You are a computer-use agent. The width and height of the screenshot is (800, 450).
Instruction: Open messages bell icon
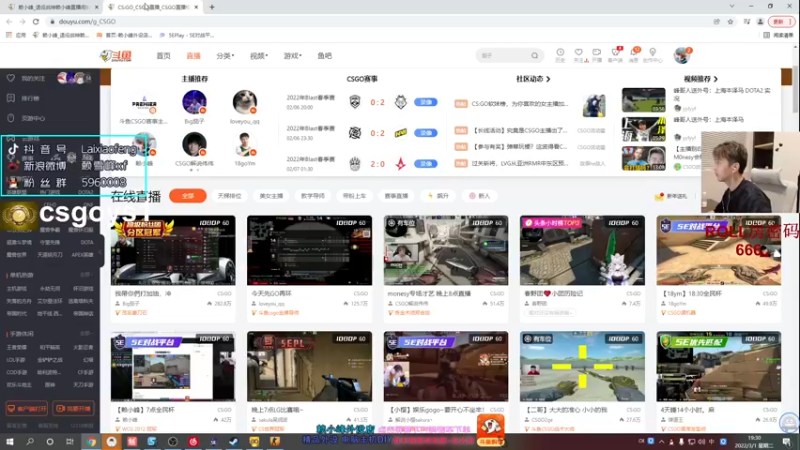coord(634,55)
